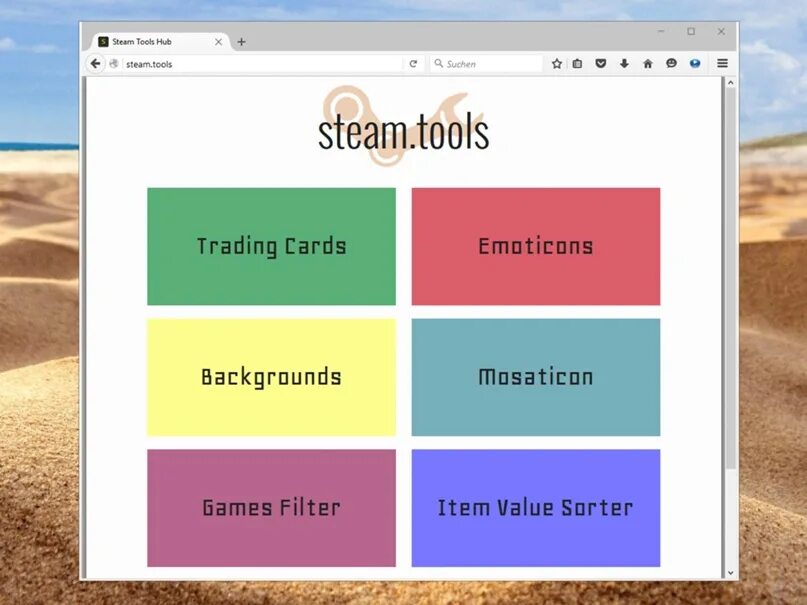The height and width of the screenshot is (605, 807).
Task: Open the Mosaticon tile
Action: click(x=536, y=377)
